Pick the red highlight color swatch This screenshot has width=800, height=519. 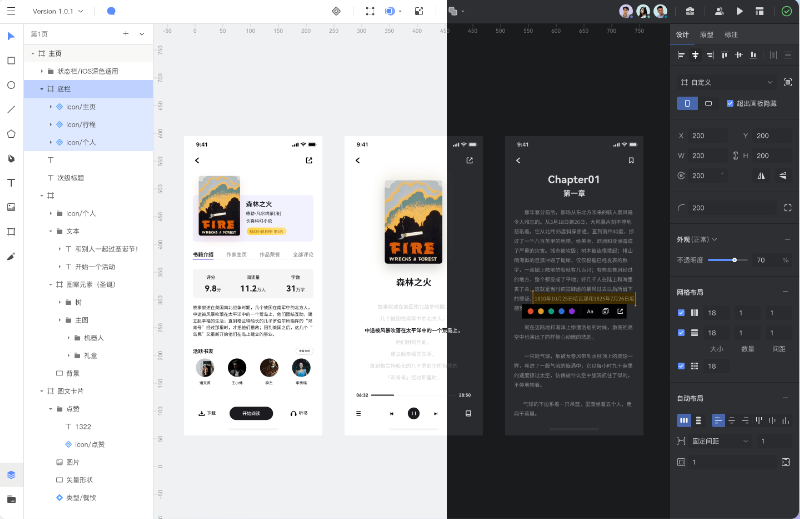531,311
